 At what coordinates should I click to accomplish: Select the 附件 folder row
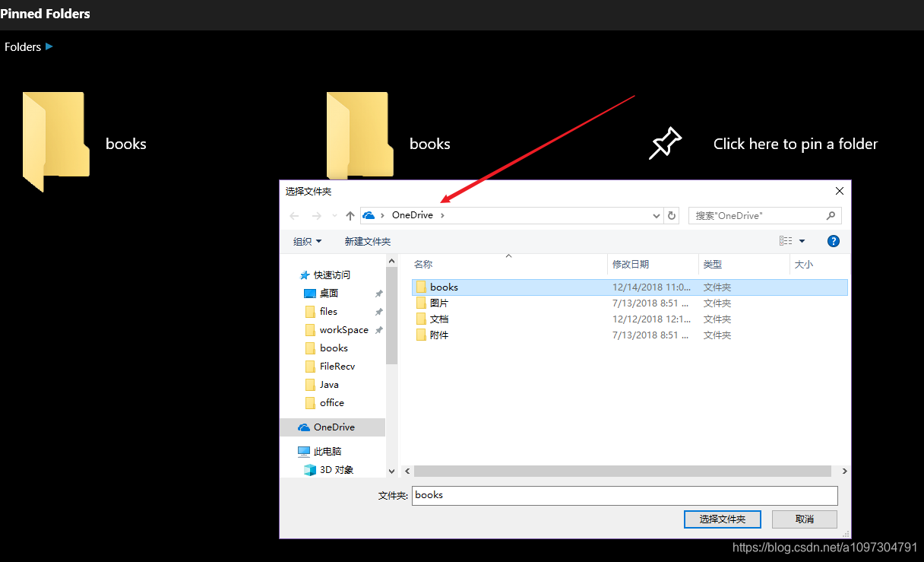(x=631, y=335)
